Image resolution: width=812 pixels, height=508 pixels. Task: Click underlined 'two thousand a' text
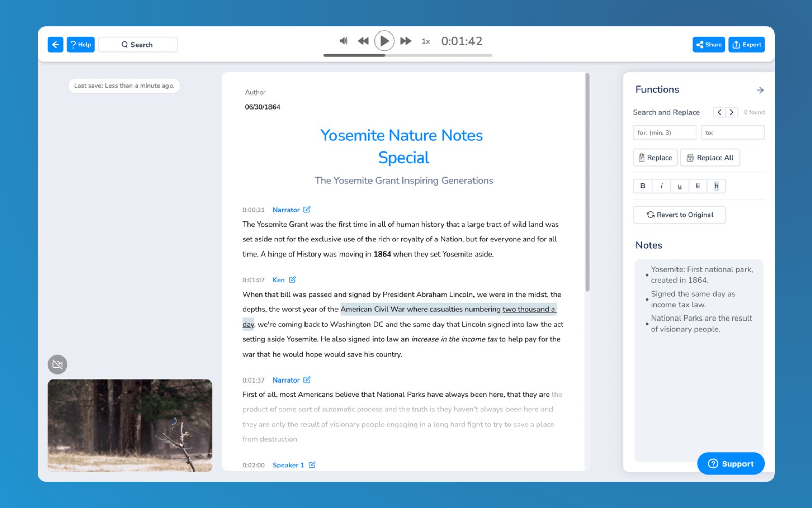[x=529, y=309]
